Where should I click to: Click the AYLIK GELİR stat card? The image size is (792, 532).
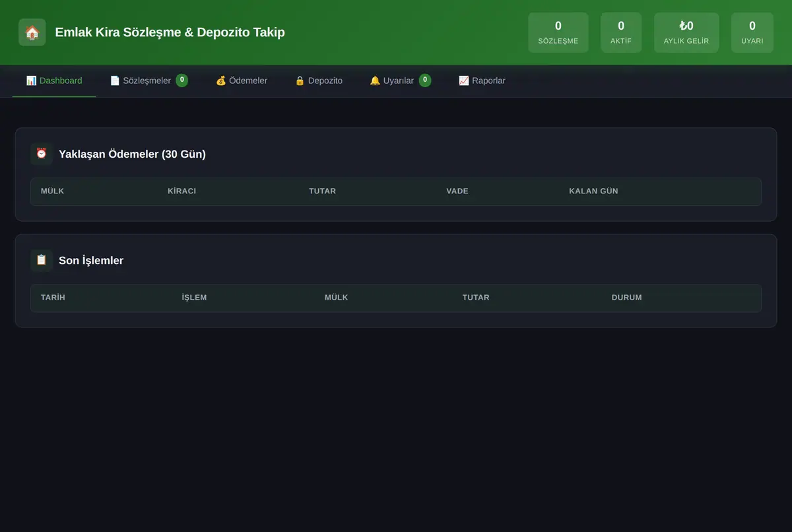(x=686, y=32)
